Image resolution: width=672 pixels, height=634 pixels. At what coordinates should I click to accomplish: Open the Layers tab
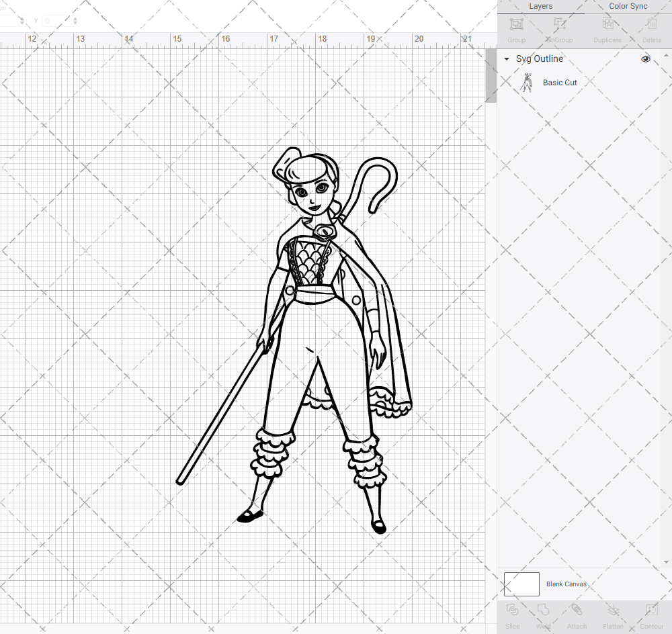(540, 6)
